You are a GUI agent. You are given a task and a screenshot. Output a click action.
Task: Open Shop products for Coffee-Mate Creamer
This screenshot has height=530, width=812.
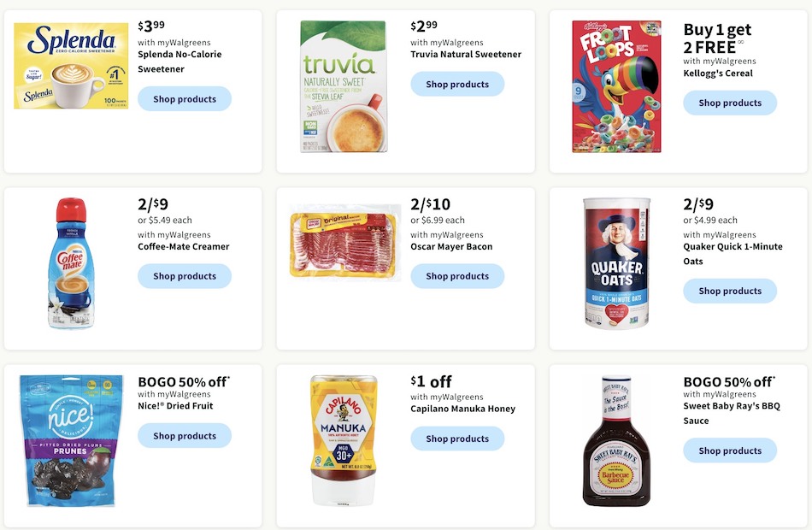click(x=185, y=276)
